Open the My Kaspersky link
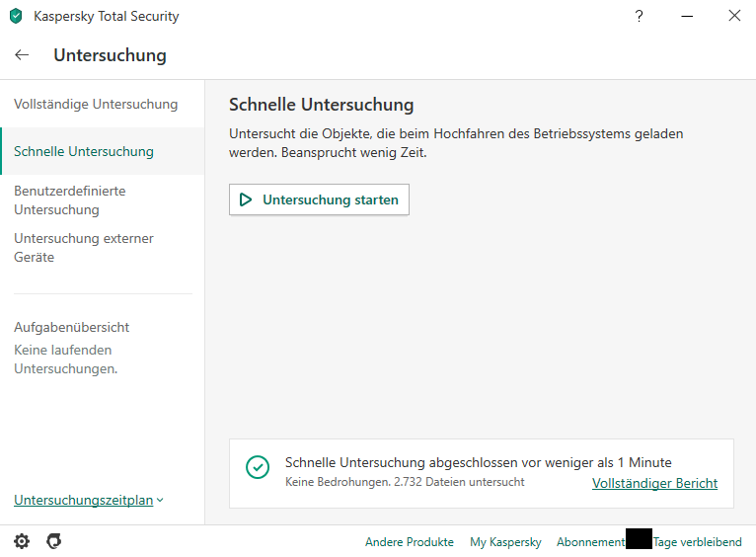Screen dimensions: 756x557 pos(505,542)
